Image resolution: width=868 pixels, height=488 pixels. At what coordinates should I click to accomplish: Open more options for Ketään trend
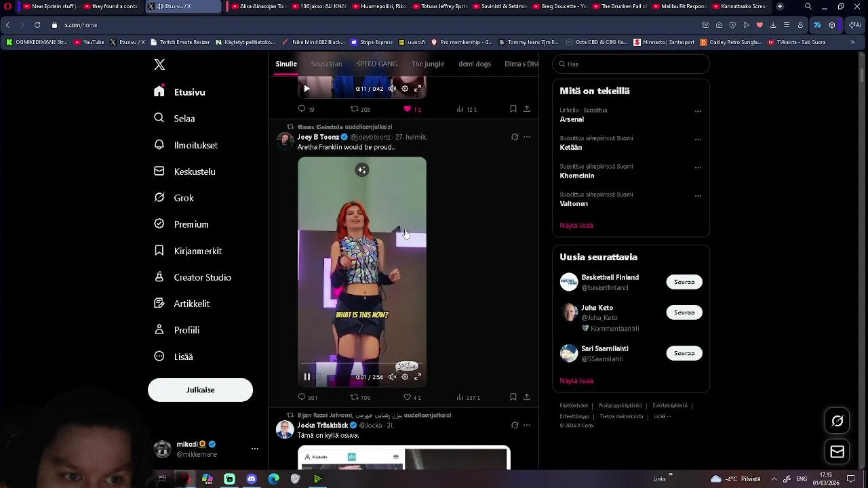(698, 140)
